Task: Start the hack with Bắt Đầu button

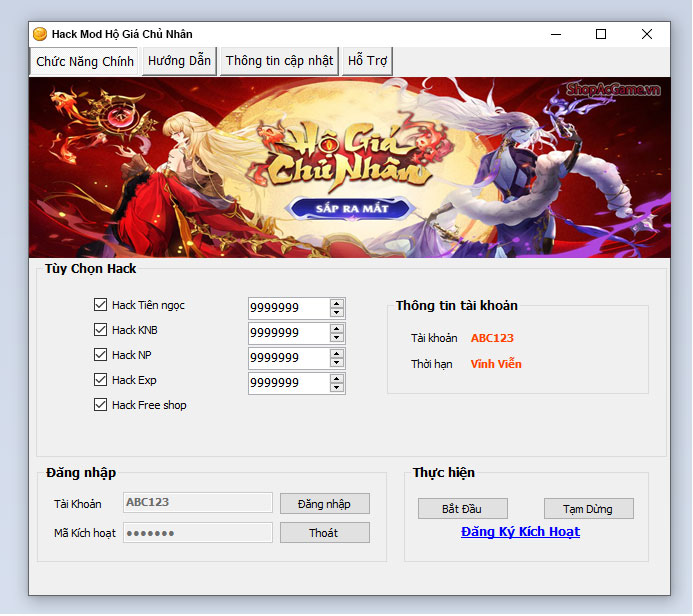Action: (x=462, y=509)
